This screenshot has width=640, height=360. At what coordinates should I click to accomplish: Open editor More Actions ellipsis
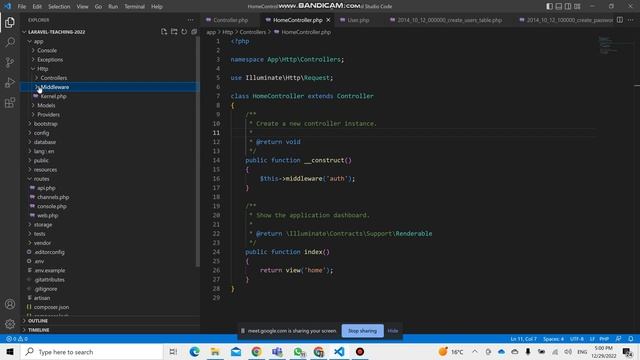click(x=631, y=20)
